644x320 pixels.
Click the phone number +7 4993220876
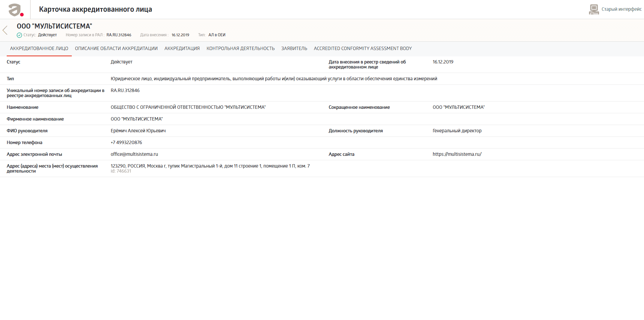126,142
